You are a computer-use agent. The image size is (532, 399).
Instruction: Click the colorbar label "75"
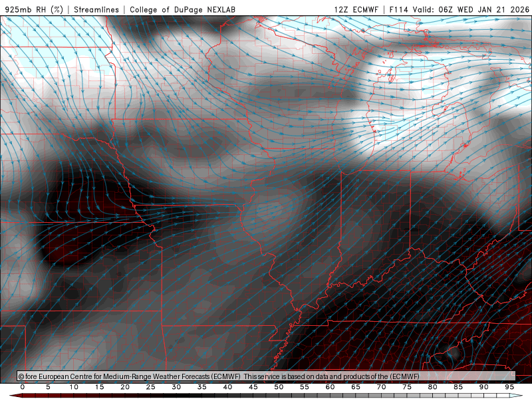click(x=407, y=387)
